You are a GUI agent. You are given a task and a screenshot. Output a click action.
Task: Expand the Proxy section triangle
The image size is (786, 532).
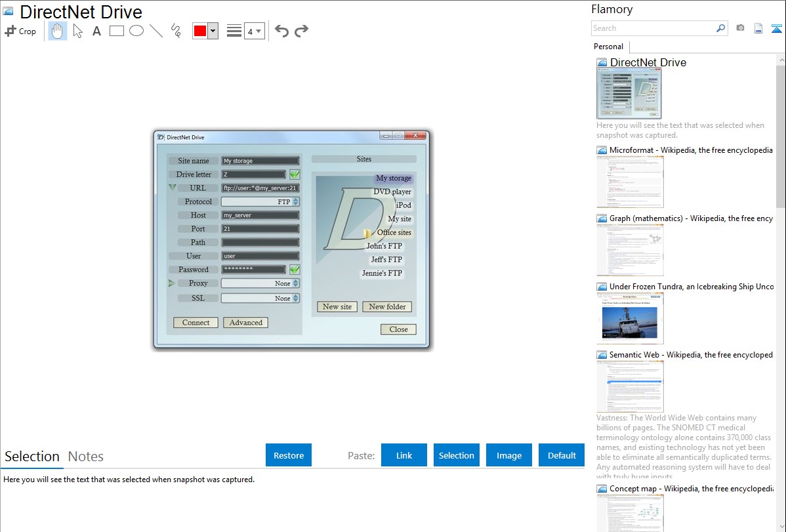(x=171, y=283)
